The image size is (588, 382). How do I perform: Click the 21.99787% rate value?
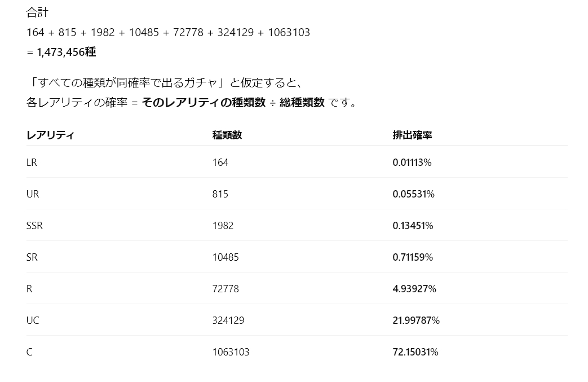coord(416,320)
